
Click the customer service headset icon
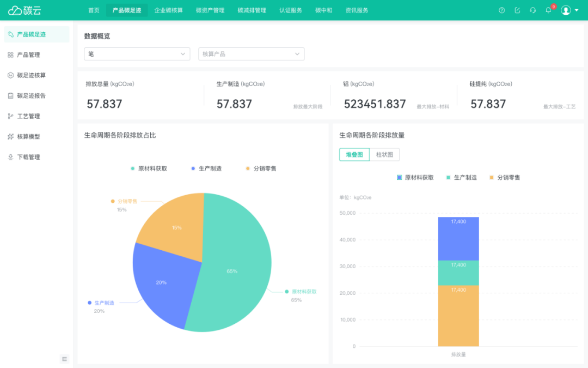(x=532, y=10)
